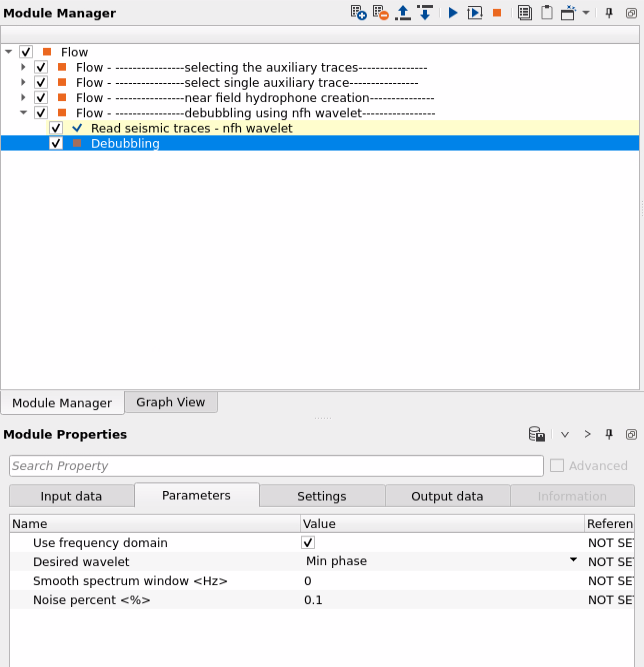The height and width of the screenshot is (667, 644).
Task: Open the Desired wavelet dropdown
Action: (x=573, y=561)
